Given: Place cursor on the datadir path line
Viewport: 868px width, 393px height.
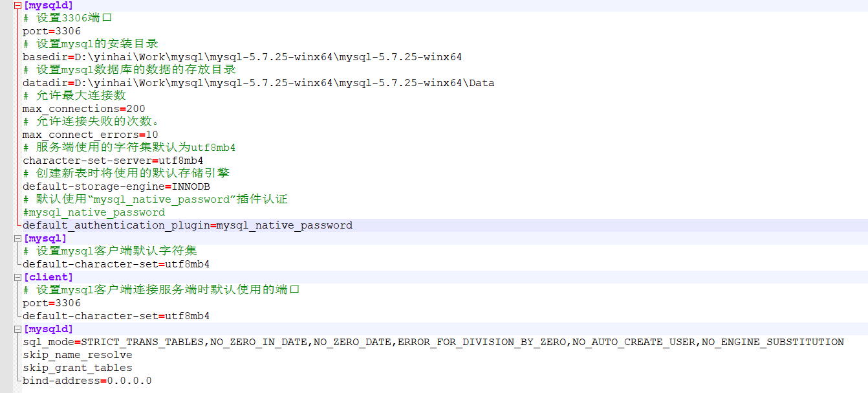Looking at the screenshot, I should [x=259, y=83].
